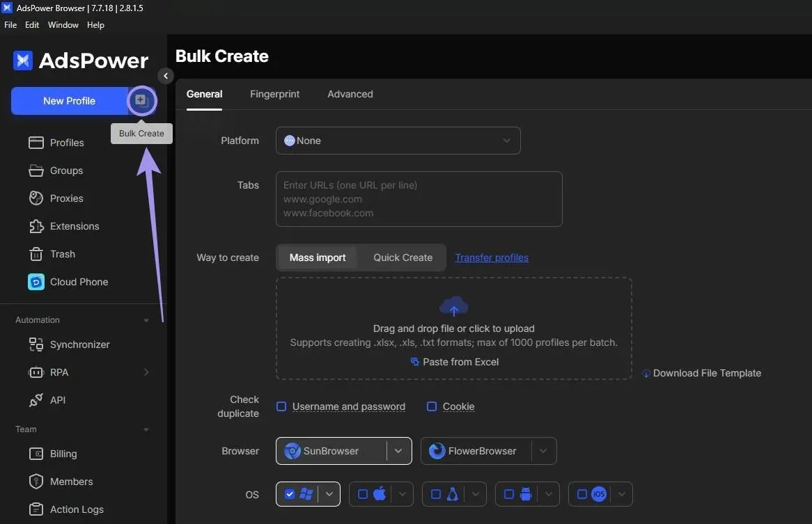The image size is (812, 524).
Task: Collapse the Automation sidebar section
Action: tap(146, 319)
